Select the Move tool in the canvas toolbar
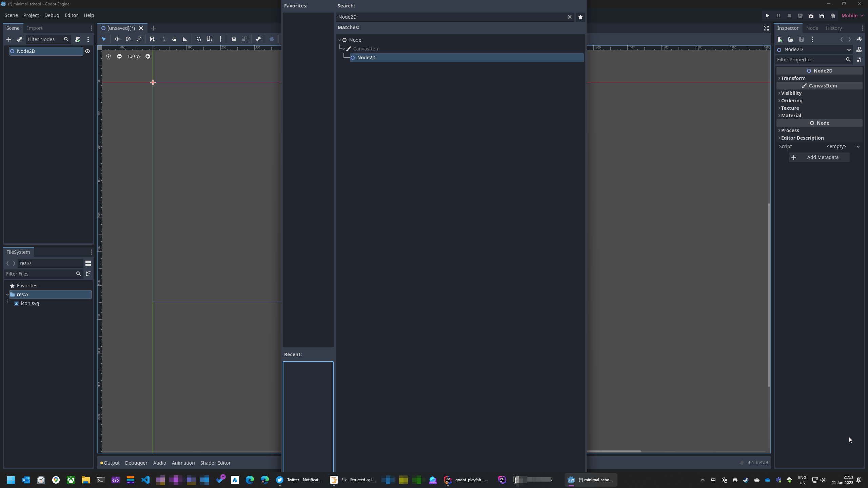This screenshot has width=868, height=488. (117, 39)
